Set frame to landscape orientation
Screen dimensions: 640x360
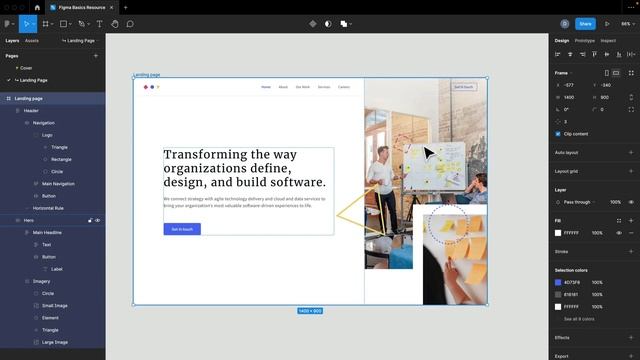[x=616, y=73]
